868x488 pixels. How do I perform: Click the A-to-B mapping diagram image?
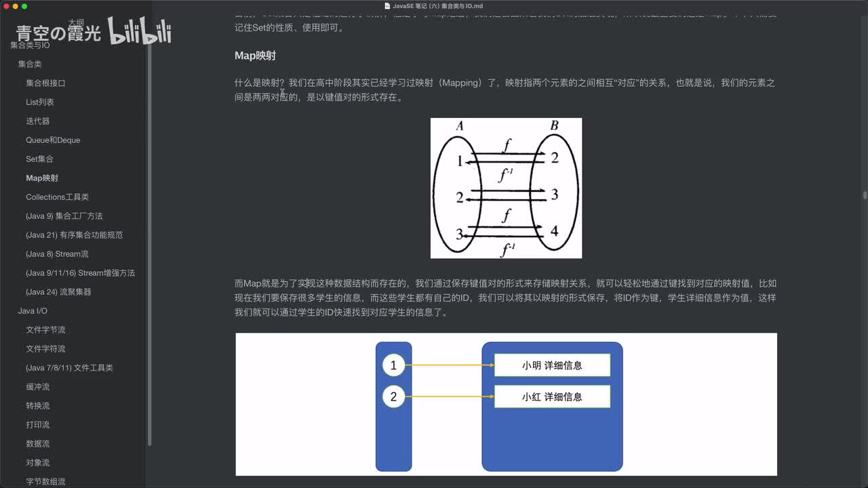(506, 188)
